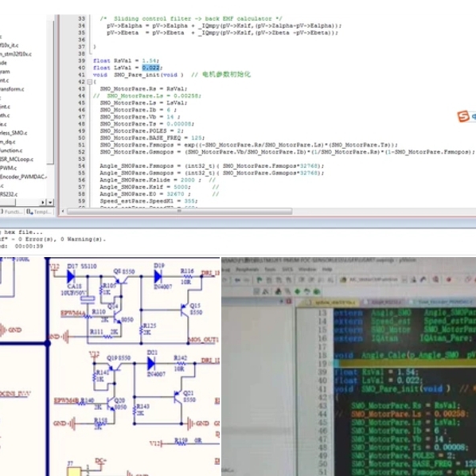Open the Help menu
This screenshot has width=476, height=476.
pyautogui.click(x=327, y=270)
